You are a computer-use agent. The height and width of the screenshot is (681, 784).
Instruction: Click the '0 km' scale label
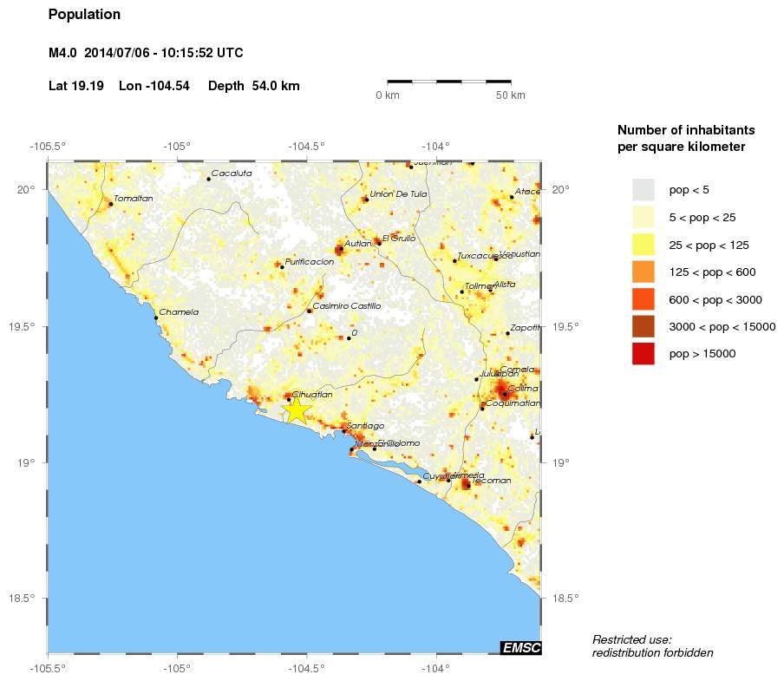pyautogui.click(x=388, y=95)
